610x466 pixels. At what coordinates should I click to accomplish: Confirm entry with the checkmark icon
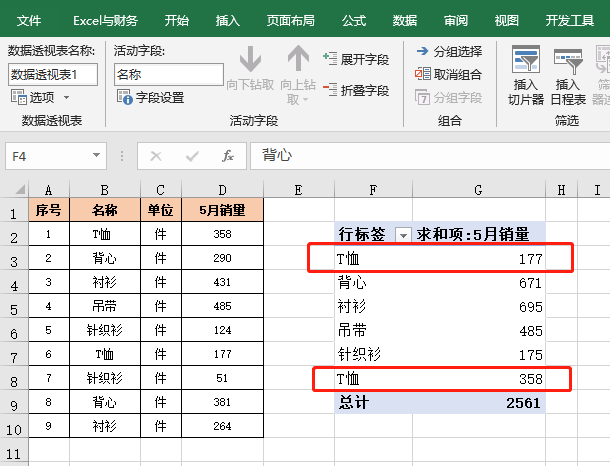192,156
